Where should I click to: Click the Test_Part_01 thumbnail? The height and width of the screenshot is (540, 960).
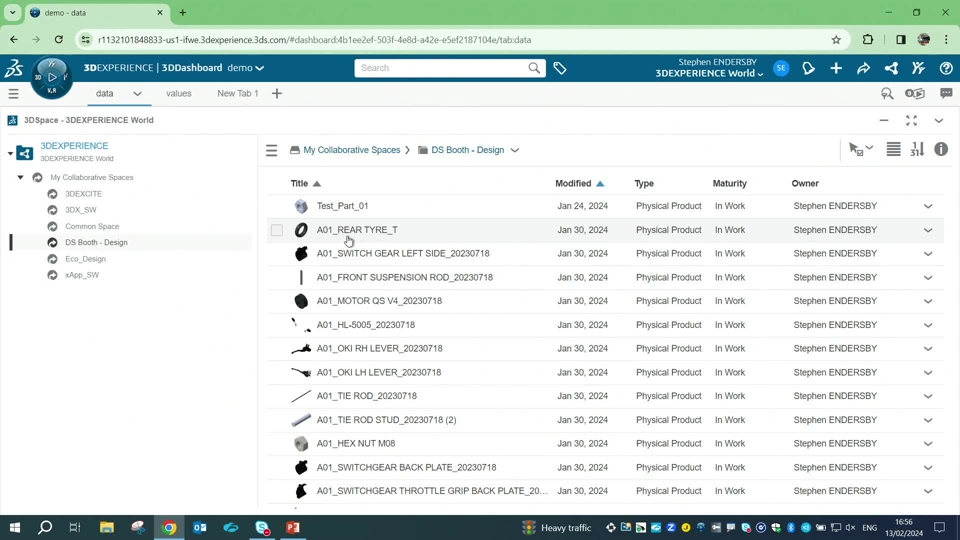pyautogui.click(x=301, y=206)
